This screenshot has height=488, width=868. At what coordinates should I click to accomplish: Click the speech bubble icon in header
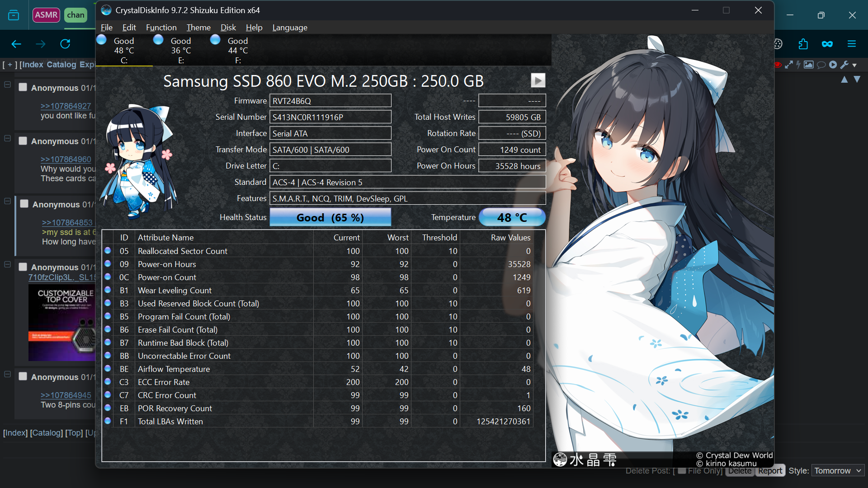coord(821,65)
